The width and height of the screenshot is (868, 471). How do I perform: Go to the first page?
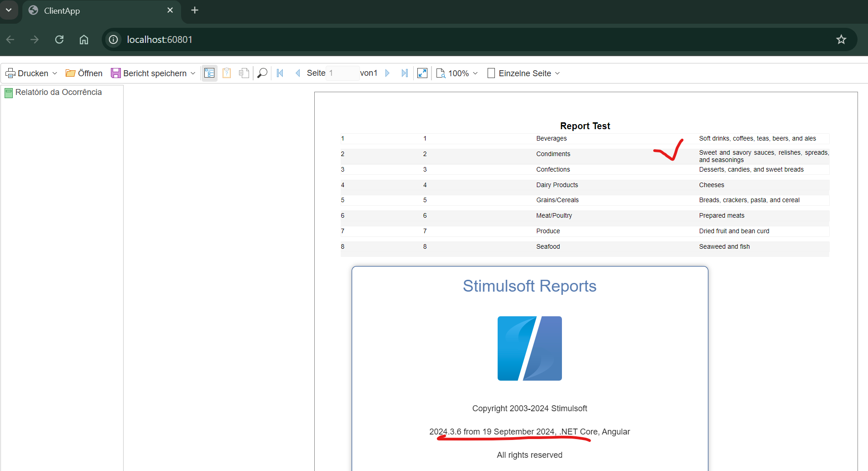[280, 73]
